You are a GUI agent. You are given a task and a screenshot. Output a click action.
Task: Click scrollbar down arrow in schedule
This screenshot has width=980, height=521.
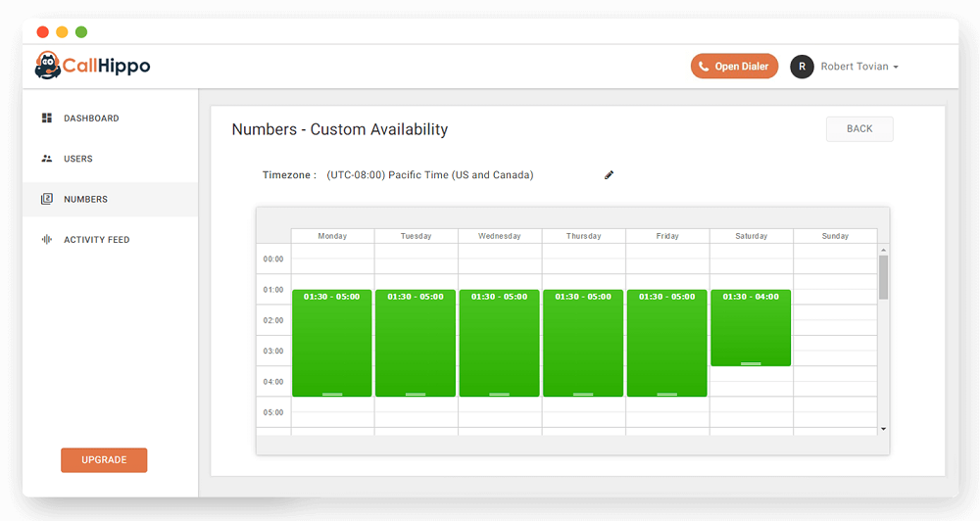tap(883, 429)
